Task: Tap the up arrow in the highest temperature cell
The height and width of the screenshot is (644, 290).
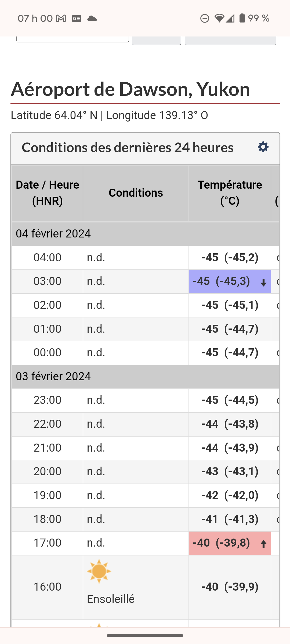Action: [x=263, y=544]
